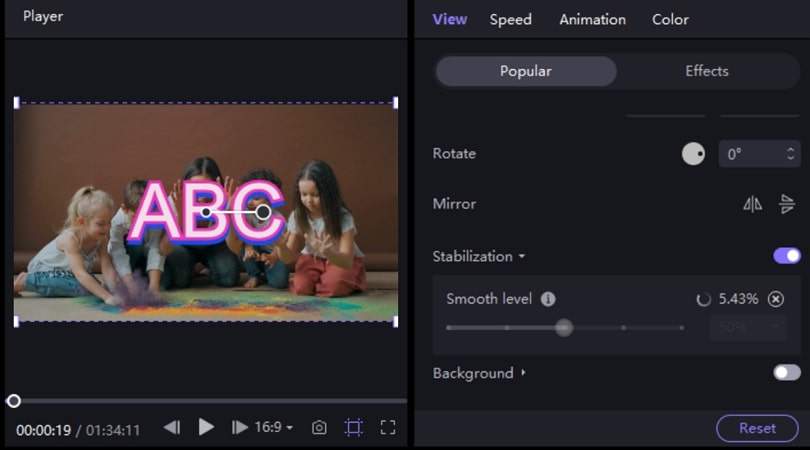Image resolution: width=810 pixels, height=450 pixels.
Task: Click the rotation handle on ABC text
Action: pyautogui.click(x=263, y=212)
